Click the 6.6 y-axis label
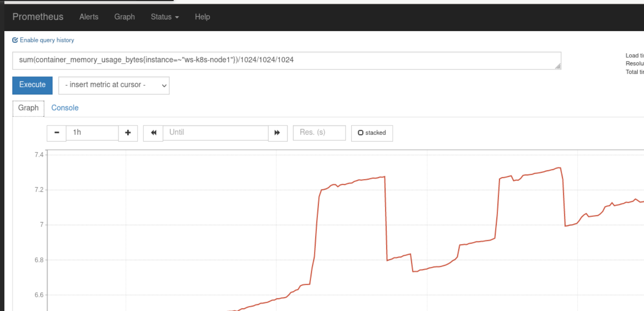The height and width of the screenshot is (311, 644). [x=39, y=295]
